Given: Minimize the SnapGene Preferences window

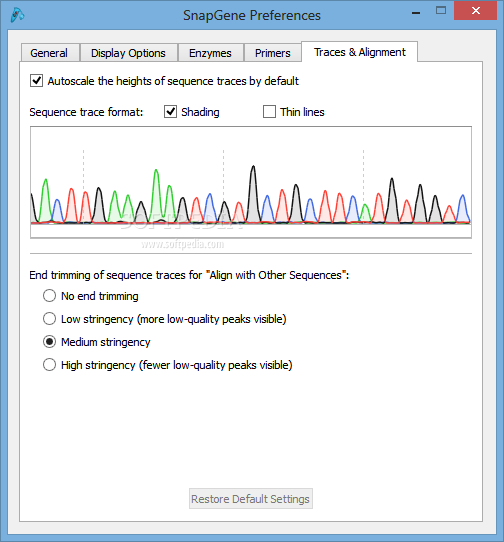Looking at the screenshot, I should pos(416,12).
